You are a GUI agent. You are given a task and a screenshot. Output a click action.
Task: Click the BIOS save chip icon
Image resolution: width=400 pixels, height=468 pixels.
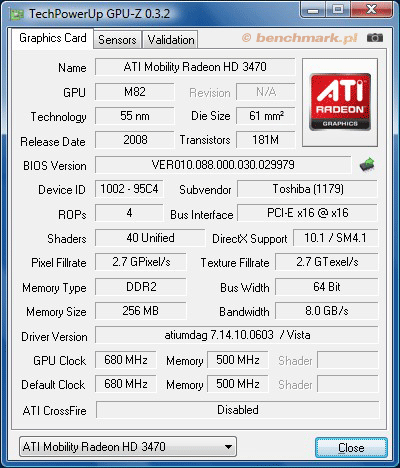367,164
